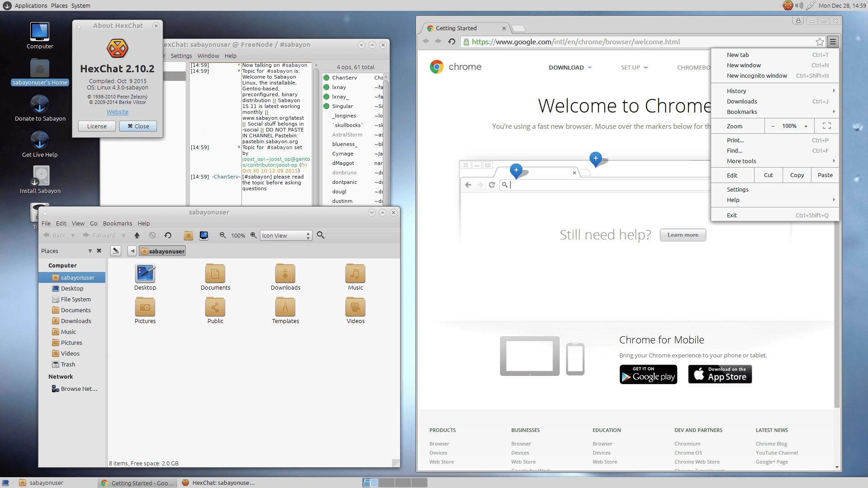Open Settings from Chrome menu

point(775,189)
